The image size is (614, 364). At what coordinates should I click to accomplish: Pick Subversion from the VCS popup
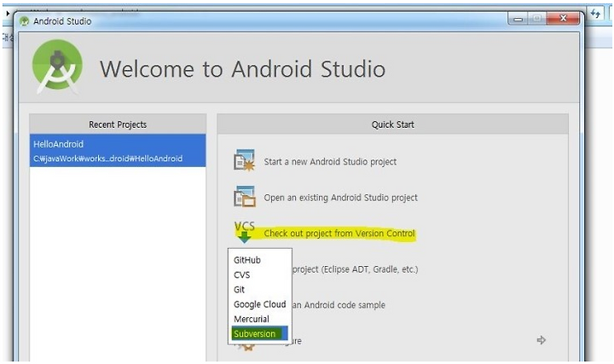(x=259, y=333)
